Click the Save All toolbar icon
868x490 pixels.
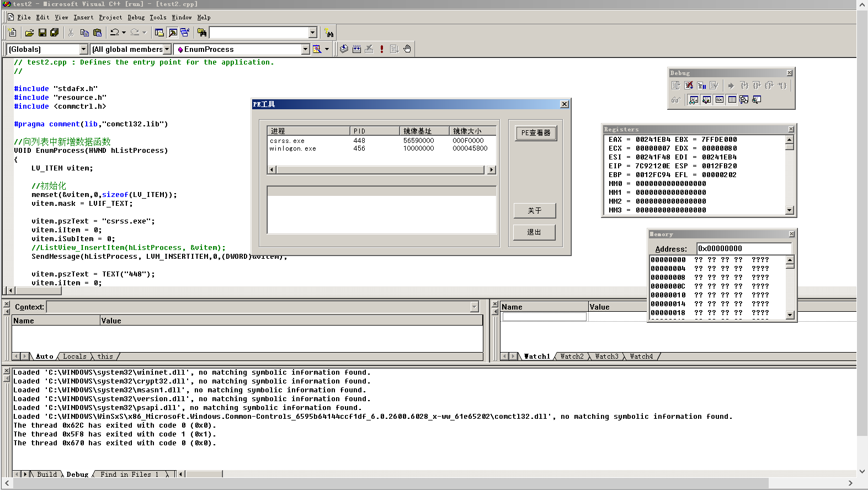54,33
